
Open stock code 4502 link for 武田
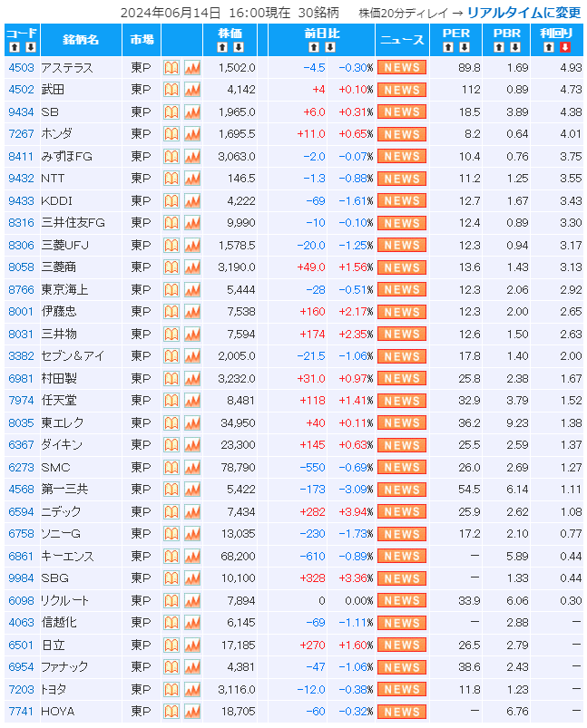coord(20,90)
